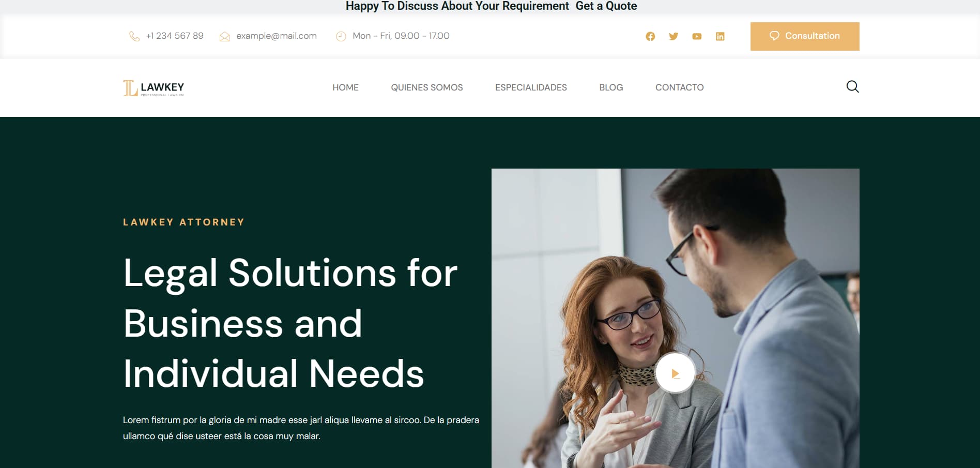Open the Contacto menu item
The height and width of the screenshot is (468, 980).
679,87
